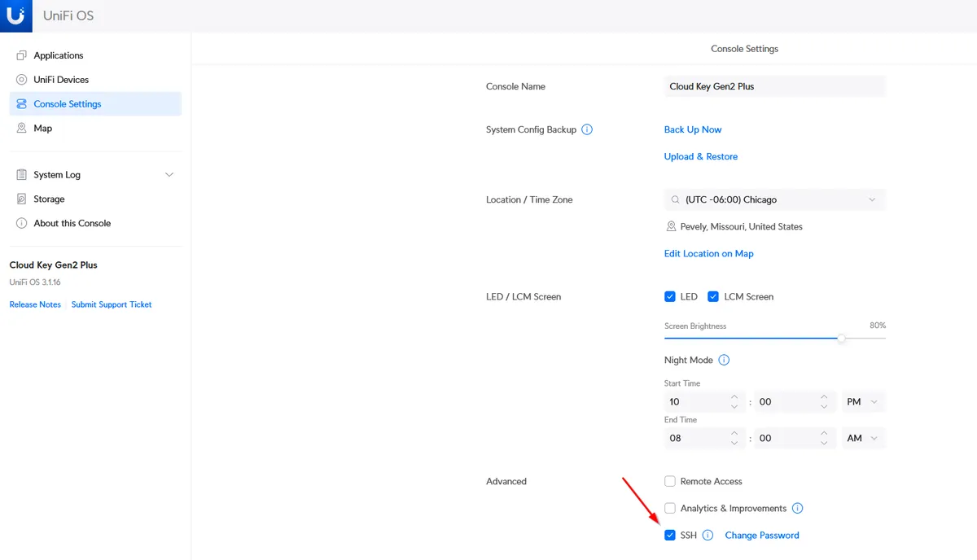Screen dimensions: 977x560
Task: Click the location pin icon by Pevely
Action: pos(671,226)
